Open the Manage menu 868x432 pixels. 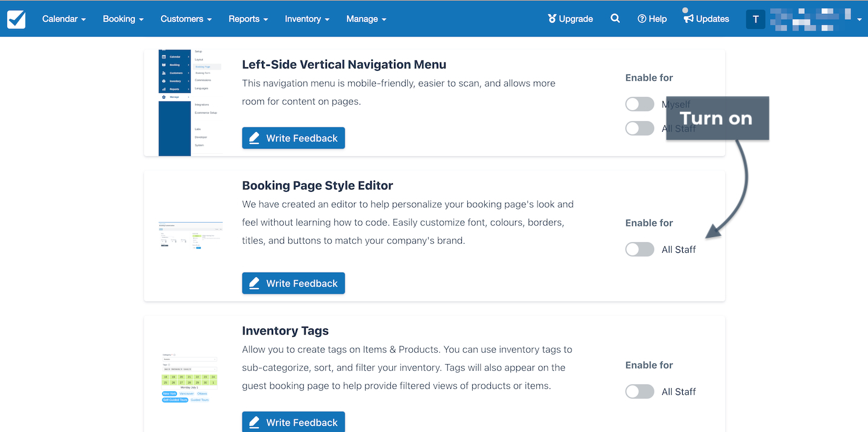366,19
